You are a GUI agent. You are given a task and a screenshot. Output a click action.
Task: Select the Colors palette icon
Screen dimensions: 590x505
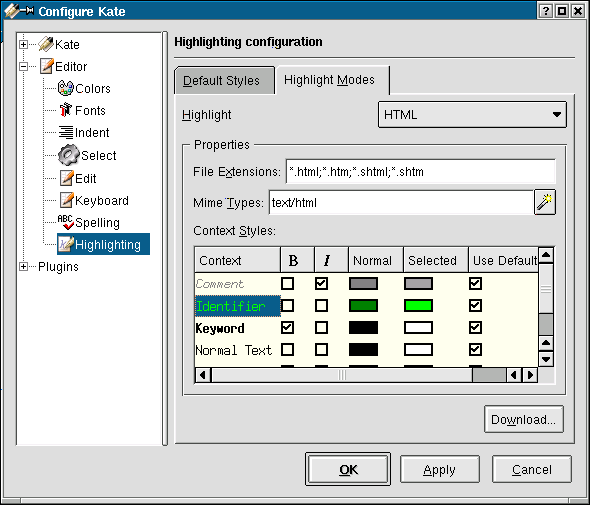tap(65, 88)
